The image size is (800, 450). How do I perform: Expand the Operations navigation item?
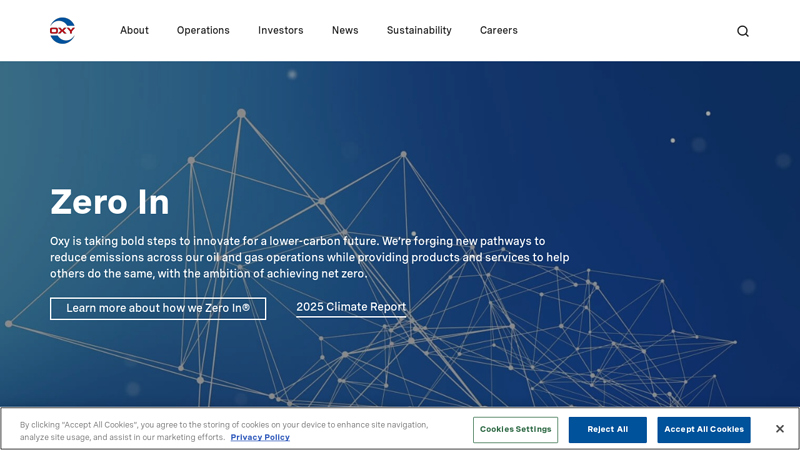[x=203, y=30]
